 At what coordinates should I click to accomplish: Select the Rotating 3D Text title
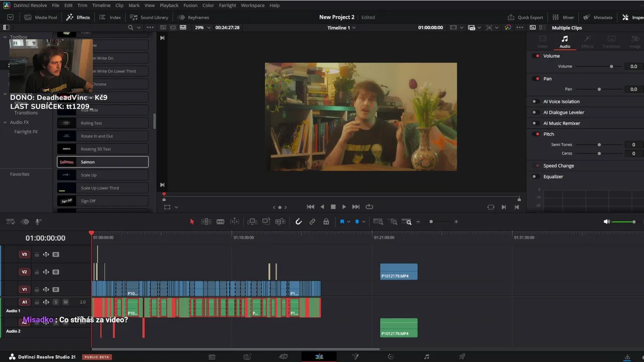pos(103,149)
